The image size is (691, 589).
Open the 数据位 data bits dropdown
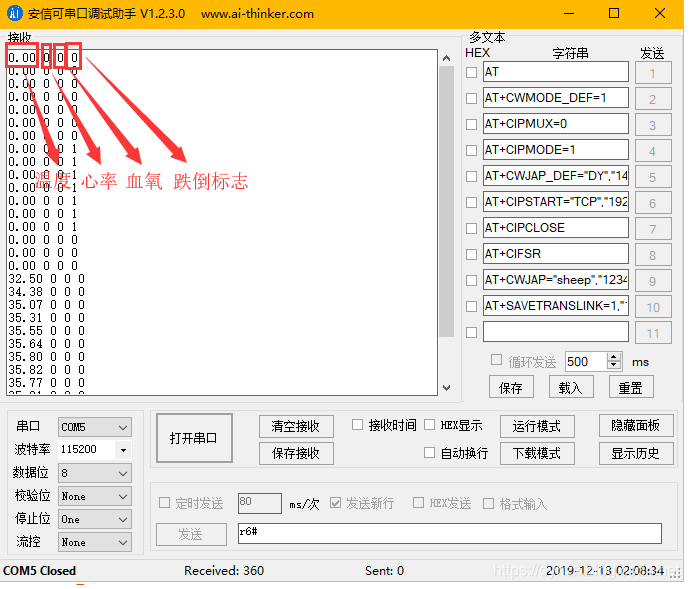(x=95, y=473)
